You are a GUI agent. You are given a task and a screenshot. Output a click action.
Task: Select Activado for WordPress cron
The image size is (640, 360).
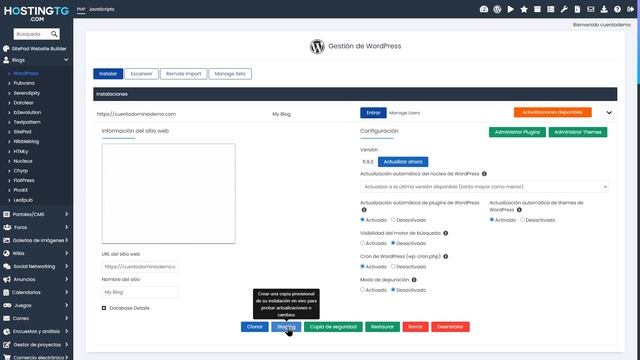pos(362,266)
